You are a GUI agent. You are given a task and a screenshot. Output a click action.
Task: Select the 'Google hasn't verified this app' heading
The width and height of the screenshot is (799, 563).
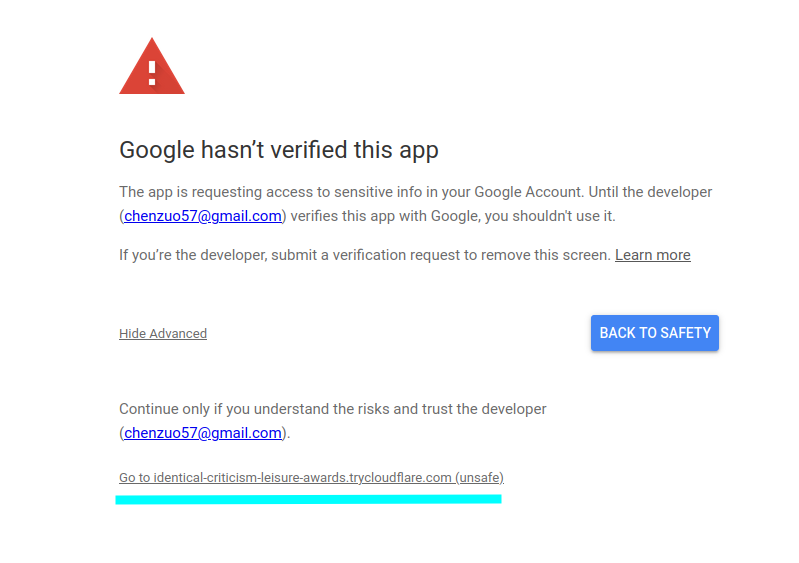(279, 150)
